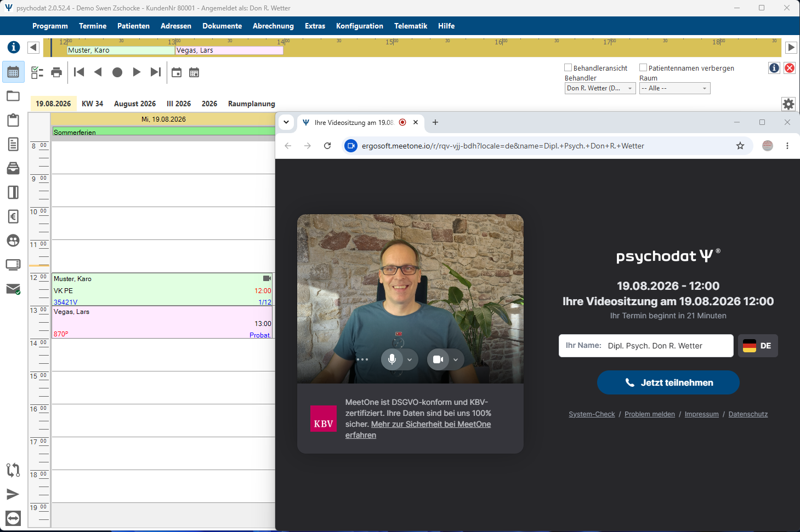Open the clipboard icon in the sidebar

click(x=13, y=120)
